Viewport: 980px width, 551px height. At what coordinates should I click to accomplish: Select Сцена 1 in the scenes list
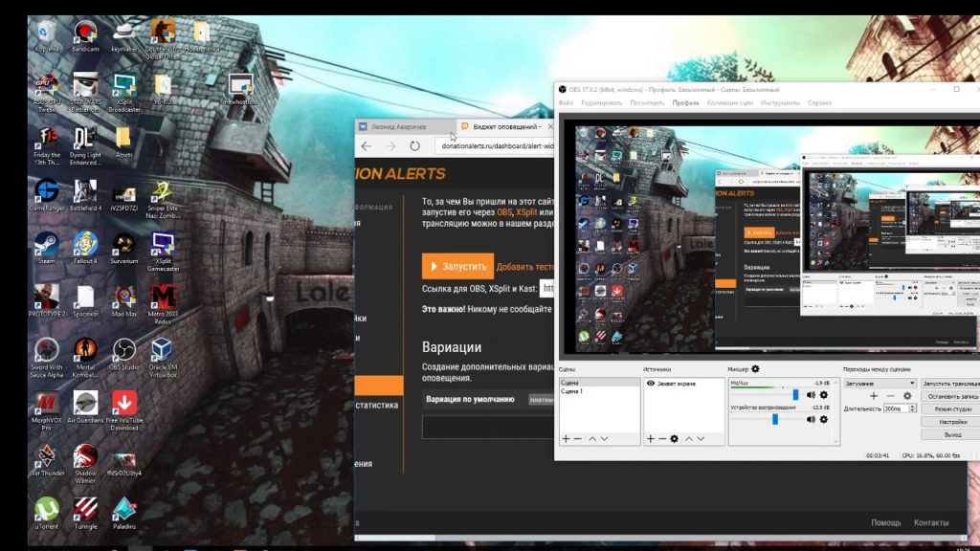click(x=599, y=391)
